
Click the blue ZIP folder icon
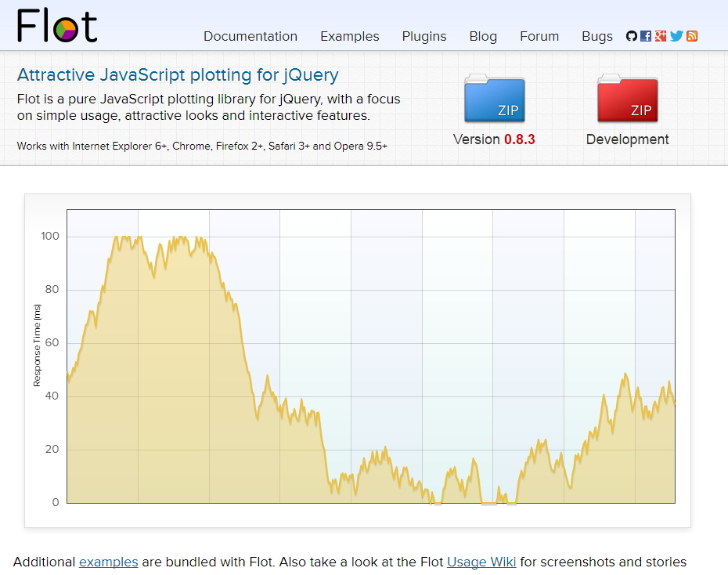click(x=495, y=99)
